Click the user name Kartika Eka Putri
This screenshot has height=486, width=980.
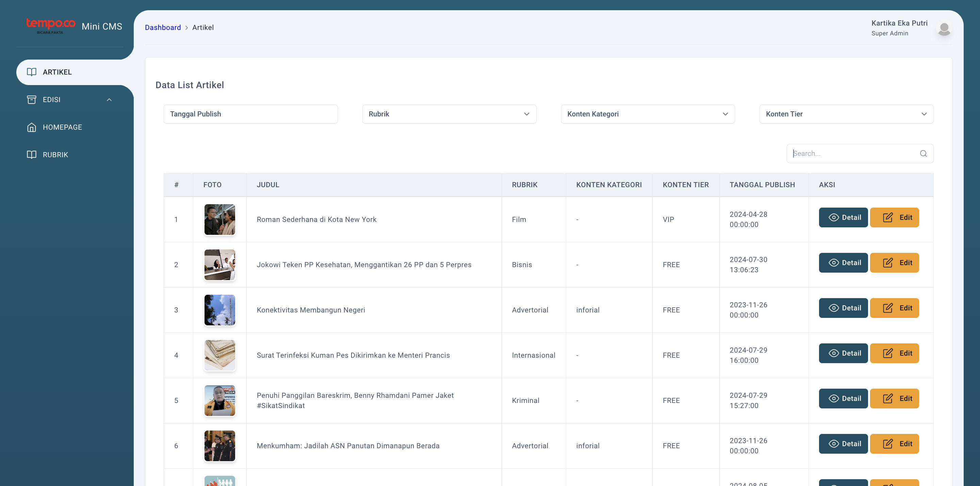[x=899, y=23]
